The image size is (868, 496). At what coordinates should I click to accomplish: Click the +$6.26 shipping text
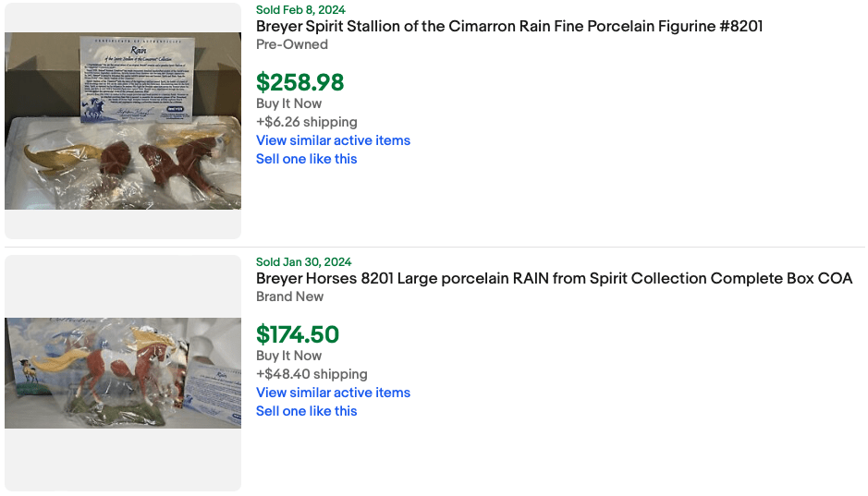click(x=306, y=122)
